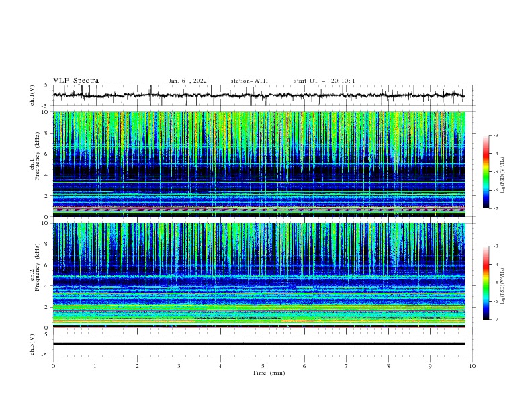
Task: Click time axis tick label "0"
Action: (x=53, y=366)
